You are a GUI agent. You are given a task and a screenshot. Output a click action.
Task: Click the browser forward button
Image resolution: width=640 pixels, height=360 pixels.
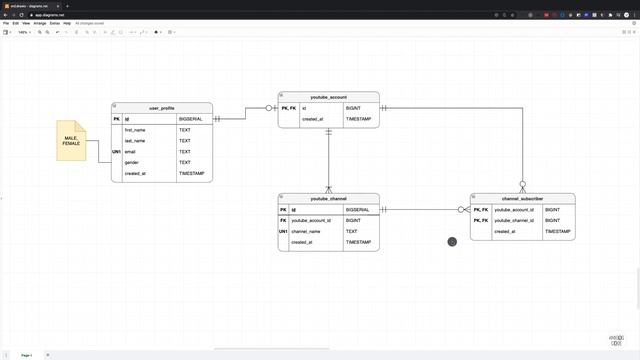[x=13, y=15]
